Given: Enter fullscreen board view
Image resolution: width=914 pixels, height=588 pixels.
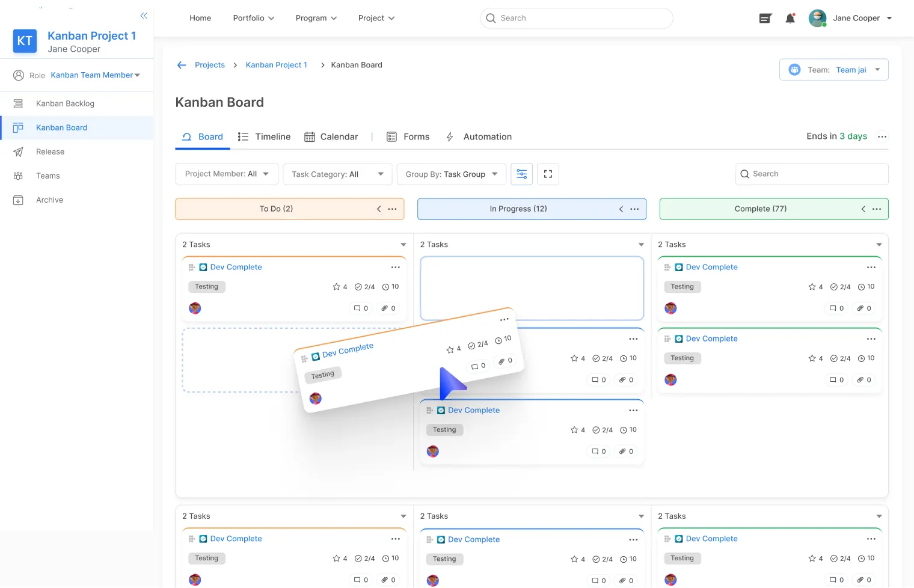Looking at the screenshot, I should point(548,174).
